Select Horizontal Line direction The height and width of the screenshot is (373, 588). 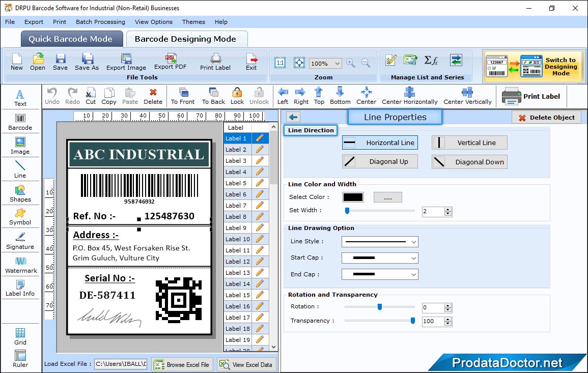[x=380, y=143]
